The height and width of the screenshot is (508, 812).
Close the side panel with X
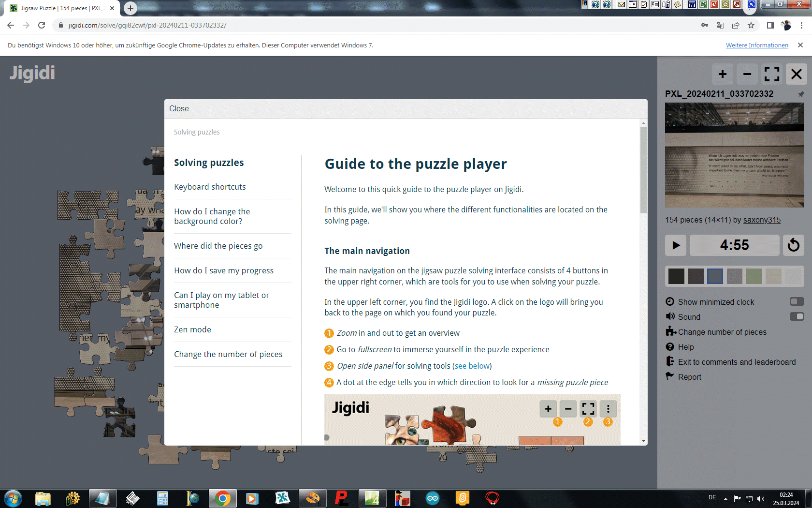tap(797, 75)
